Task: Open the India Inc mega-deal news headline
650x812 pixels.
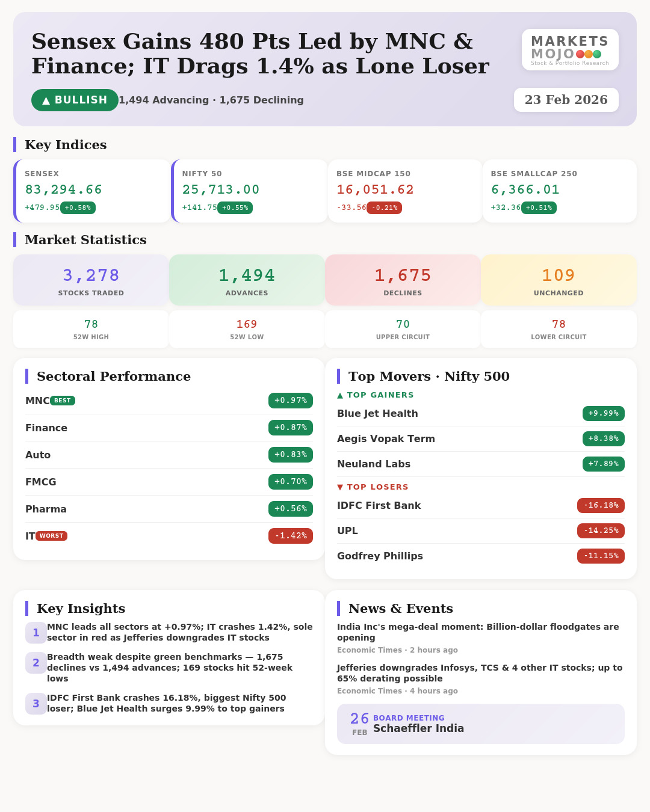Action: pos(477,632)
